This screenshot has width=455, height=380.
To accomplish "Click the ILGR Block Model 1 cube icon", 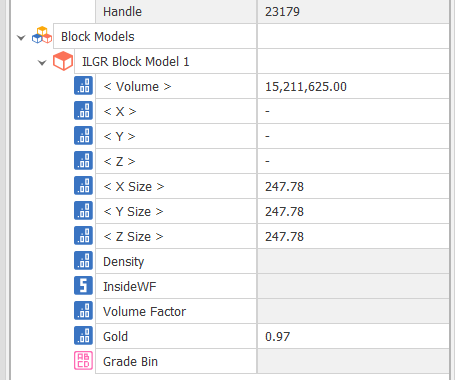I will [63, 61].
